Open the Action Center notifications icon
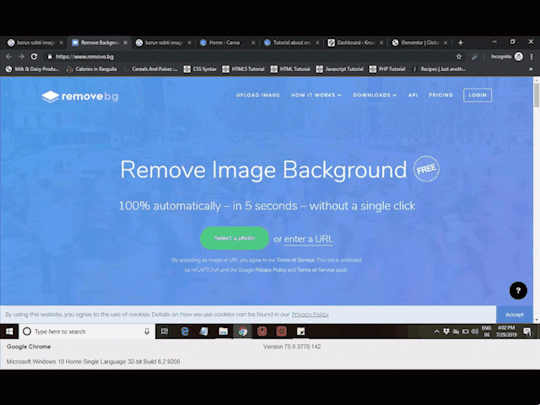540x405 pixels. point(527,332)
